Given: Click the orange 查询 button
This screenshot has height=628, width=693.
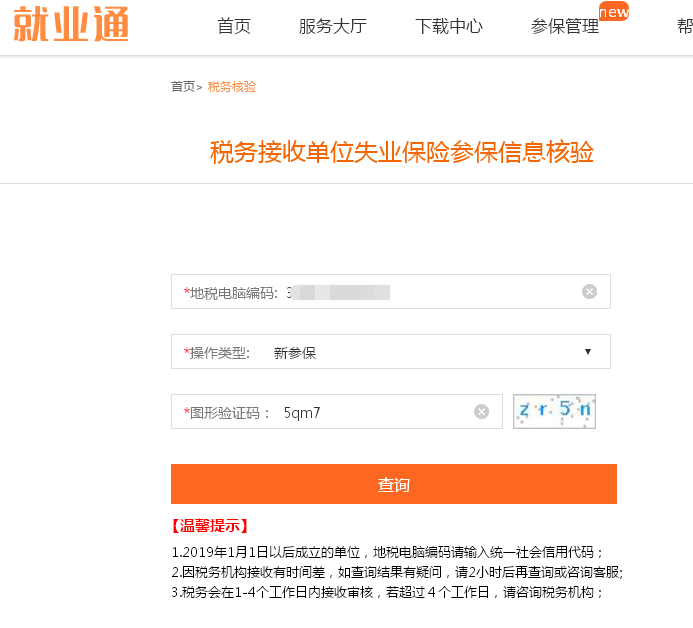Looking at the screenshot, I should pos(394,484).
